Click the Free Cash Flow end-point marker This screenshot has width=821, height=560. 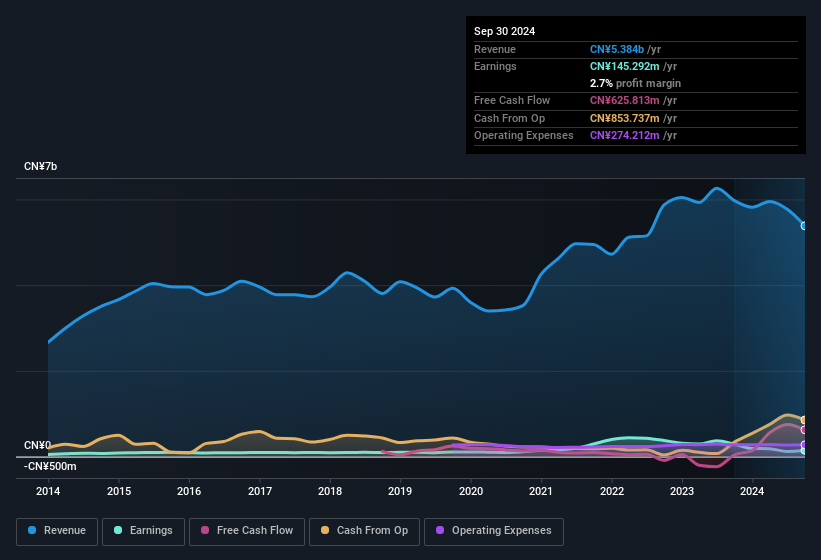804,430
